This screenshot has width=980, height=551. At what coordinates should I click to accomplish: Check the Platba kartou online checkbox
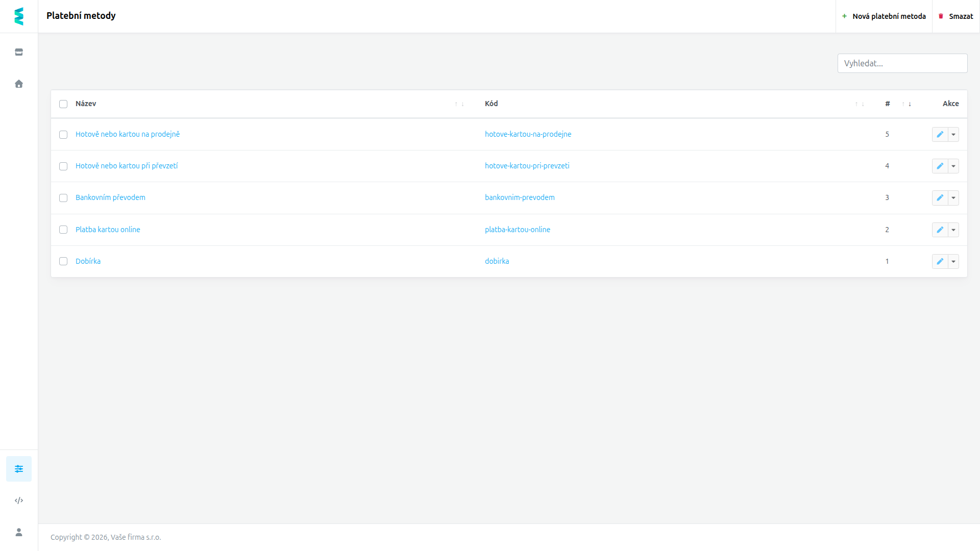coord(63,230)
